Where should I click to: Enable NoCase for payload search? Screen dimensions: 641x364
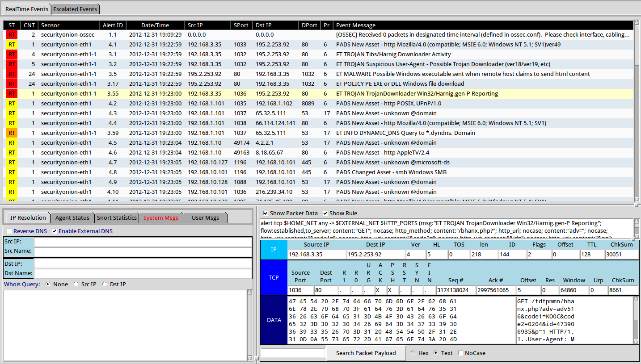pyautogui.click(x=460, y=353)
